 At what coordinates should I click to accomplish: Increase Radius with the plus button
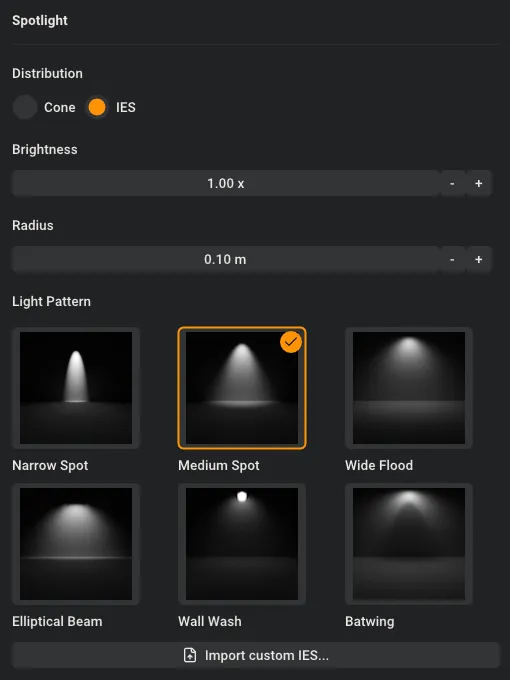click(x=479, y=259)
